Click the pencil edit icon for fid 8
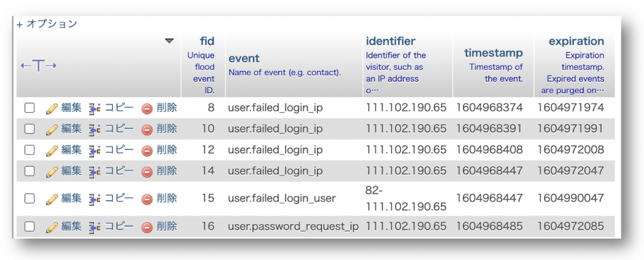The height and width of the screenshot is (260, 644). (52, 108)
